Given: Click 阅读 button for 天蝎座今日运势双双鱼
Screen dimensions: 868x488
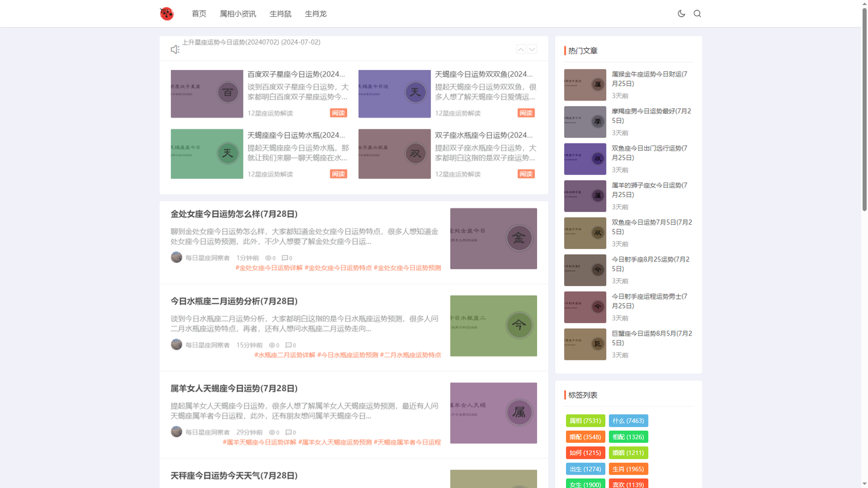Looking at the screenshot, I should click(x=526, y=113).
